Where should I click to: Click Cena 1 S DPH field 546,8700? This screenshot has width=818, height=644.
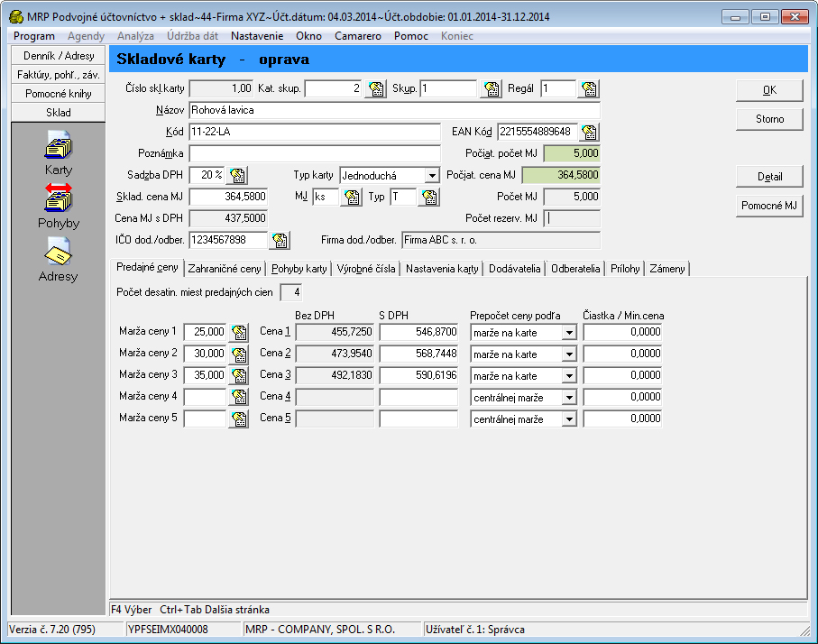pyautogui.click(x=418, y=332)
